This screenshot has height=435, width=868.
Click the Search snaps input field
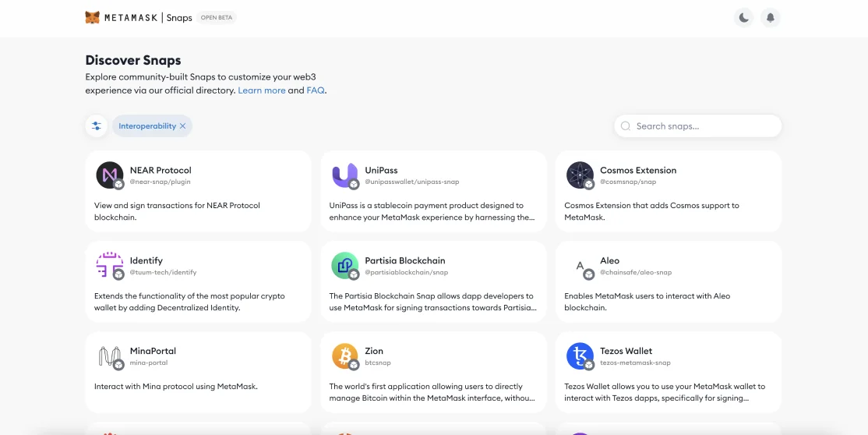point(698,126)
